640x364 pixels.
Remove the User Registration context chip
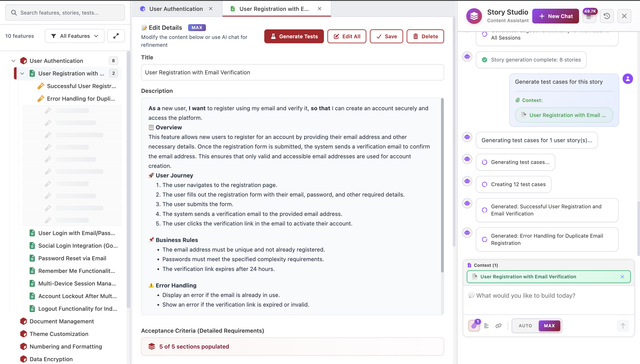(x=622, y=277)
